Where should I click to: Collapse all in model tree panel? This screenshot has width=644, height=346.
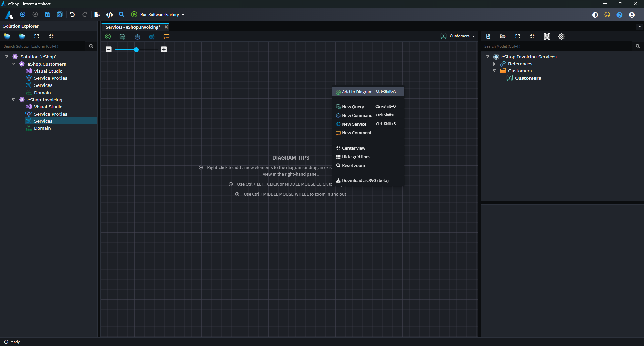point(532,36)
